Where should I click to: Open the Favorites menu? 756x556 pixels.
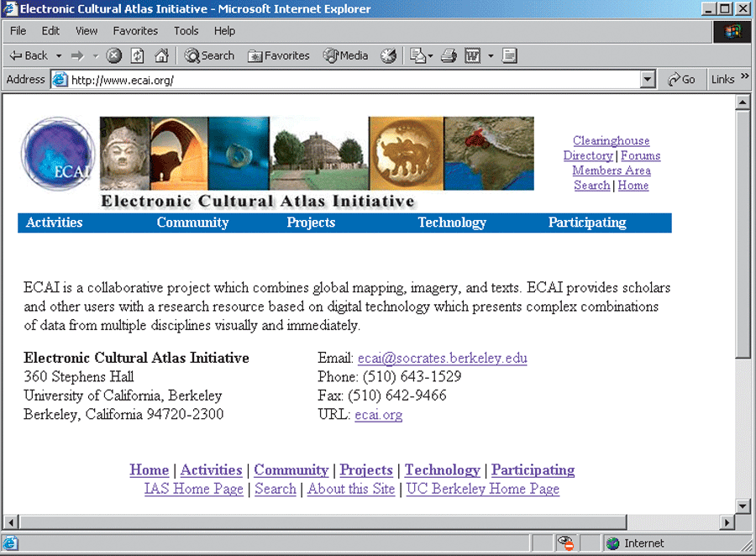pyautogui.click(x=135, y=31)
